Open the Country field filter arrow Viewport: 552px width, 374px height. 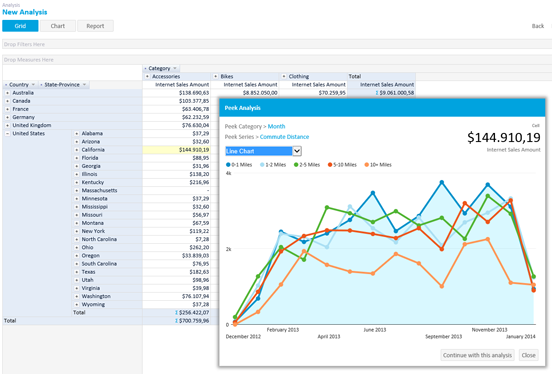point(33,85)
